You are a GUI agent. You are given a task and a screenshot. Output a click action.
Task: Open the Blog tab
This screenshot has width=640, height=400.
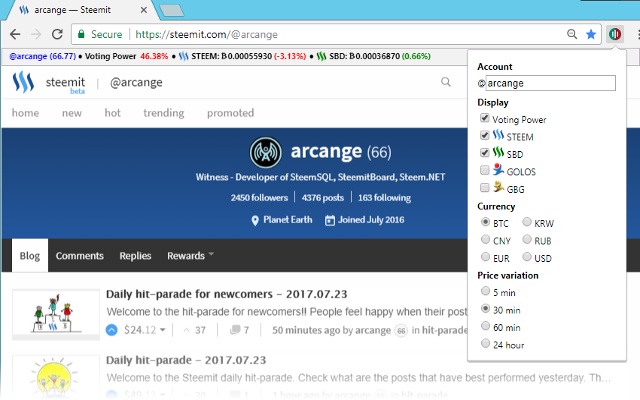pos(30,256)
